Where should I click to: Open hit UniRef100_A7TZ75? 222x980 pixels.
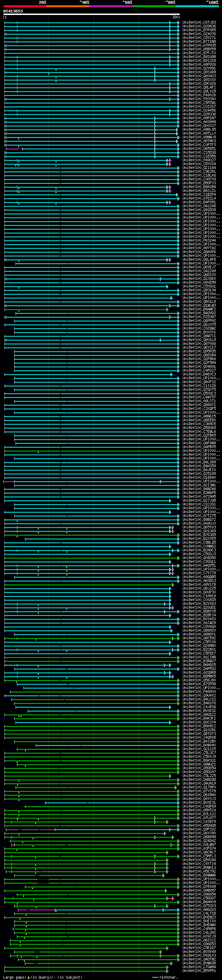(199, 516)
